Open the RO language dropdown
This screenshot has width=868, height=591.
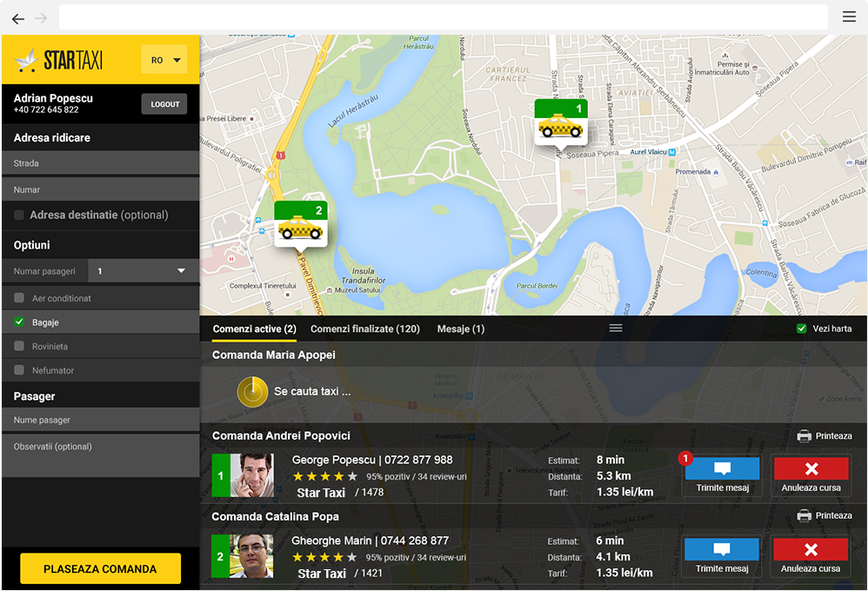point(164,60)
